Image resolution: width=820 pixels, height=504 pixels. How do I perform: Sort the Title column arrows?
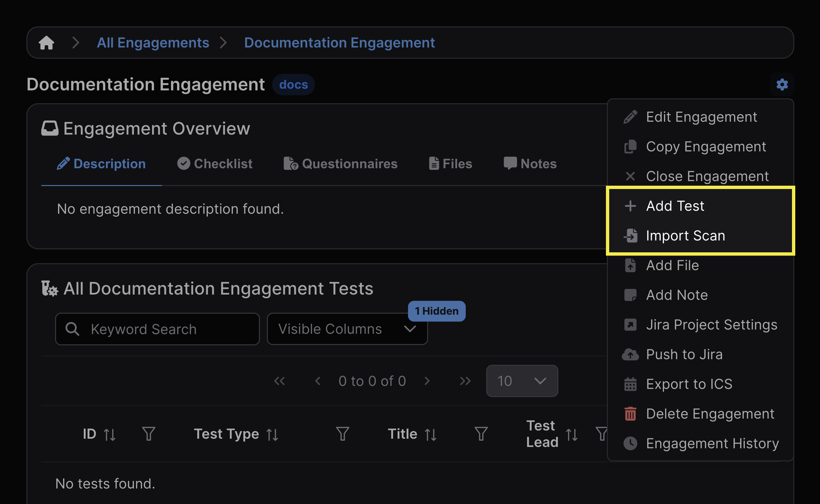pyautogui.click(x=430, y=434)
